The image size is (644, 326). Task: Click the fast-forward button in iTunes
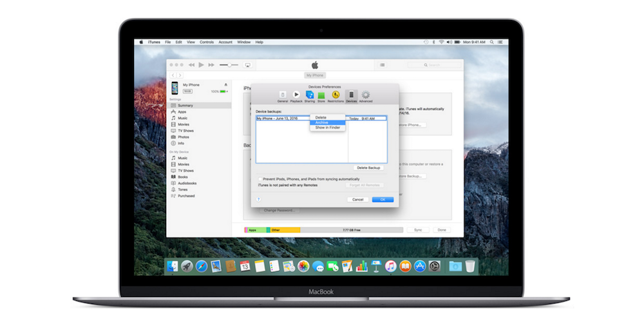[211, 65]
